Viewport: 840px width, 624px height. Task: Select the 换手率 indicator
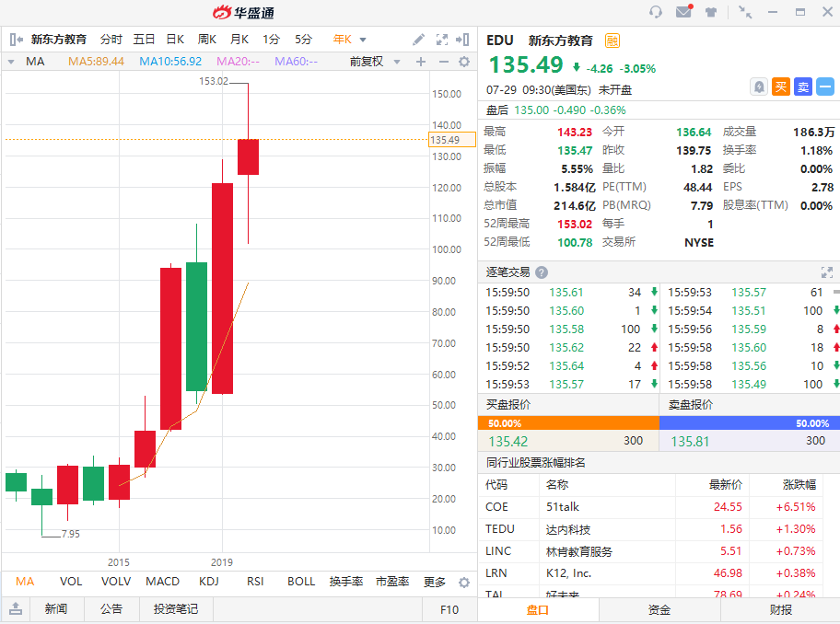point(346,582)
